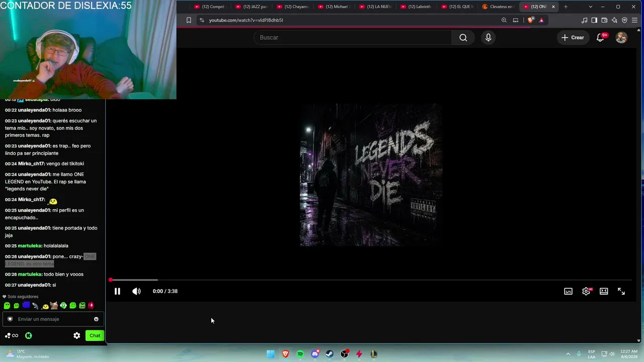Click into the Buscar search field
This screenshot has width=644, height=362.
352,37
